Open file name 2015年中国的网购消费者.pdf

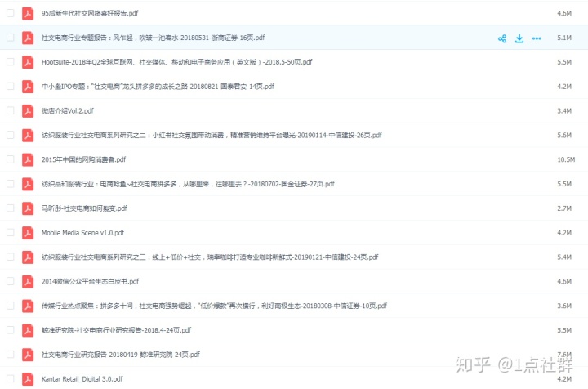(x=83, y=159)
